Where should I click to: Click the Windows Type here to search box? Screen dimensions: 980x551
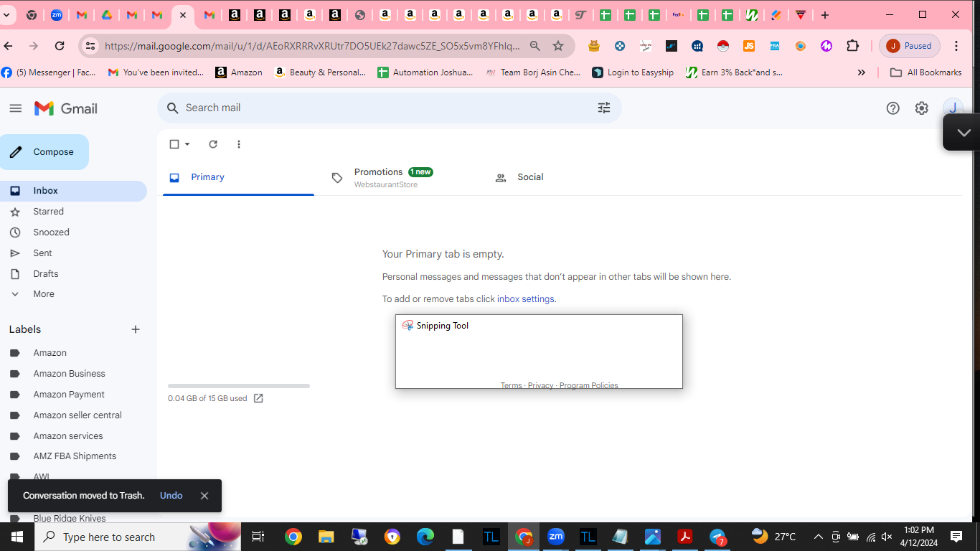[x=136, y=537]
